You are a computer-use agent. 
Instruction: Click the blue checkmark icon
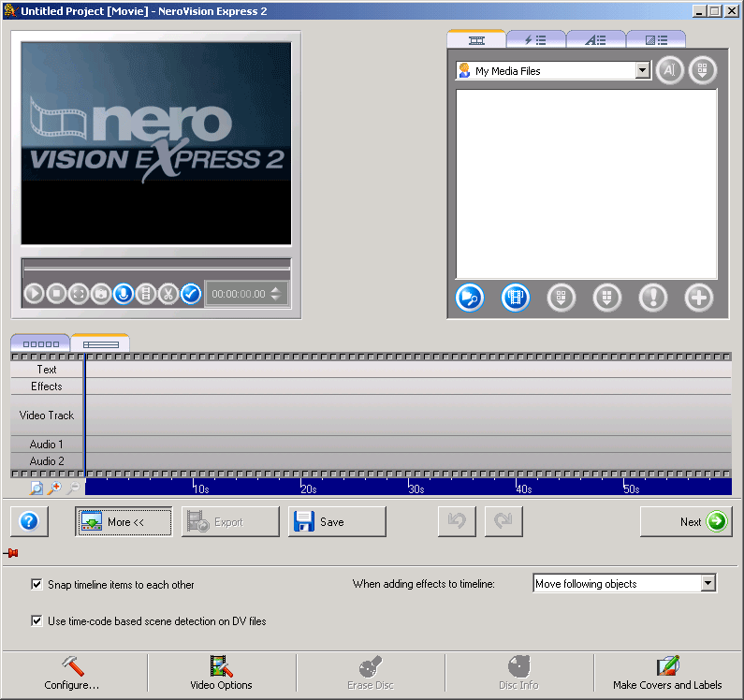click(x=191, y=294)
